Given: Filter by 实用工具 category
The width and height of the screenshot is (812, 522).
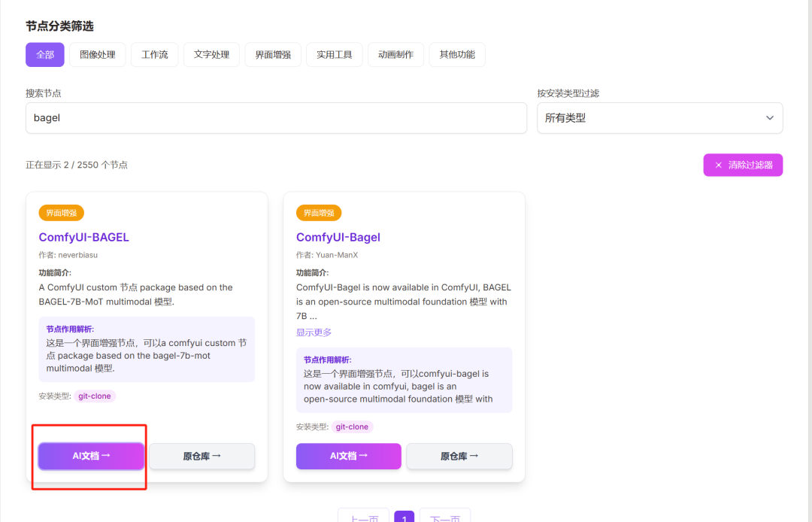Looking at the screenshot, I should click(334, 54).
